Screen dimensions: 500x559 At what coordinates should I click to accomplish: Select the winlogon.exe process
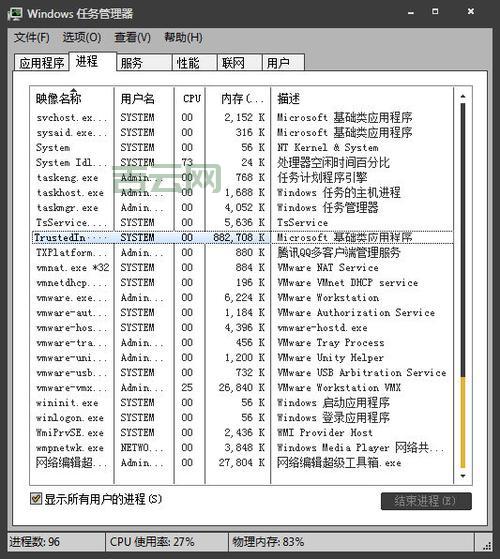pos(242,417)
